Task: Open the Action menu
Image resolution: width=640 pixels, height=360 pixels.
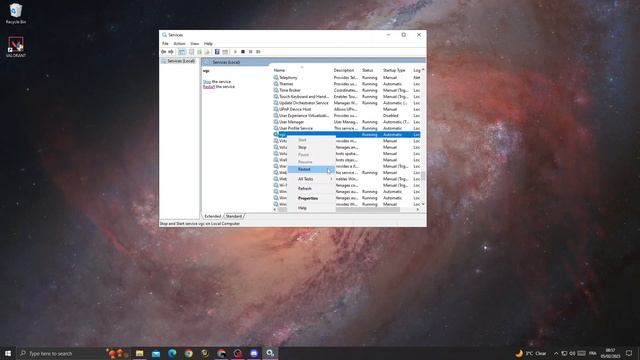Action: click(179, 44)
